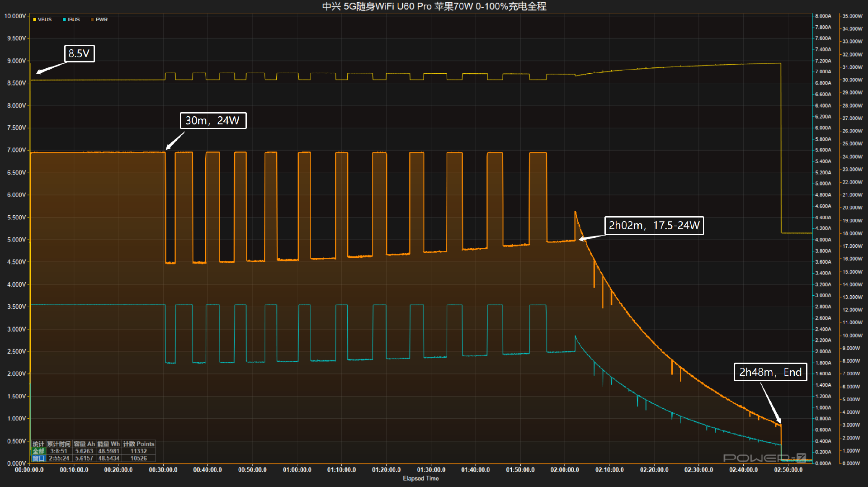Click the 35.000W power axis label
Screen dimensions: 868x487
click(x=852, y=16)
